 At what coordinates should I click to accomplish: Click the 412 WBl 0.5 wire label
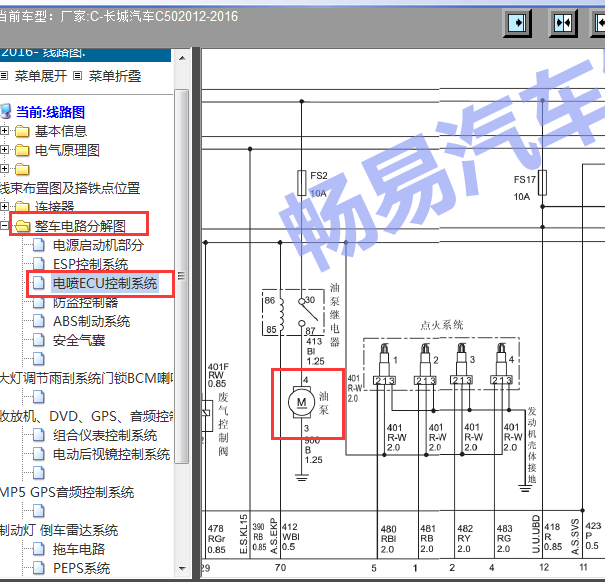tap(291, 537)
